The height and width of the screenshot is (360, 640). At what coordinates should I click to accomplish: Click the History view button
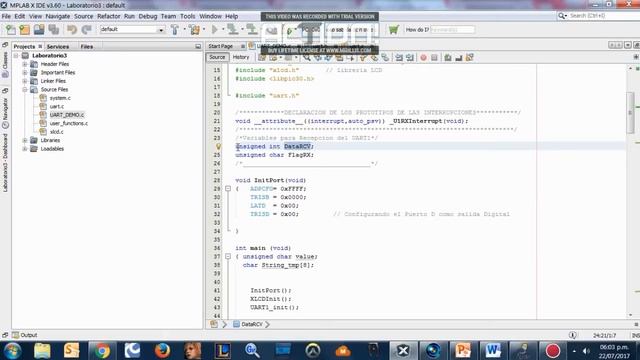pos(241,57)
